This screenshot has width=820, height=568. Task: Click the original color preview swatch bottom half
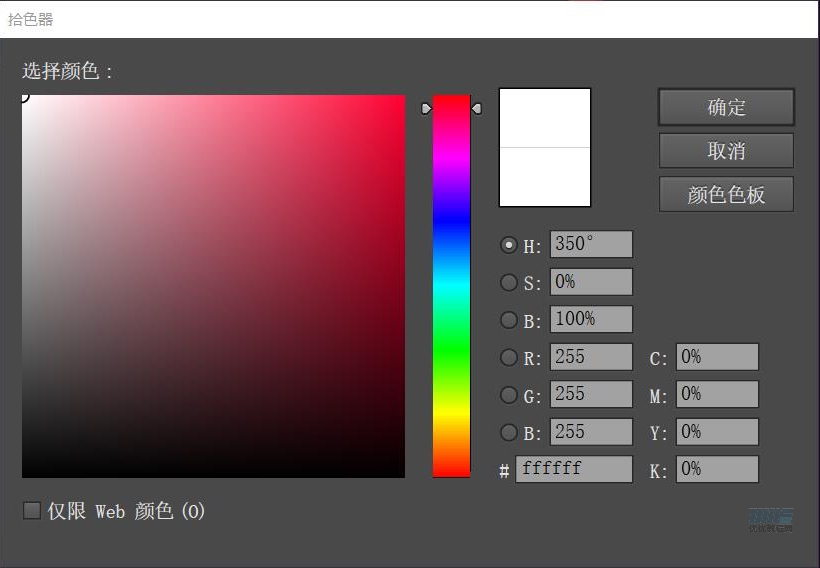pyautogui.click(x=545, y=177)
